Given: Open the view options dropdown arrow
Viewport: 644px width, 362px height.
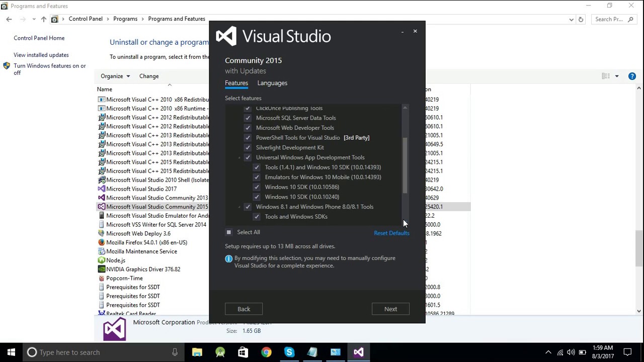Looking at the screenshot, I should (617, 76).
